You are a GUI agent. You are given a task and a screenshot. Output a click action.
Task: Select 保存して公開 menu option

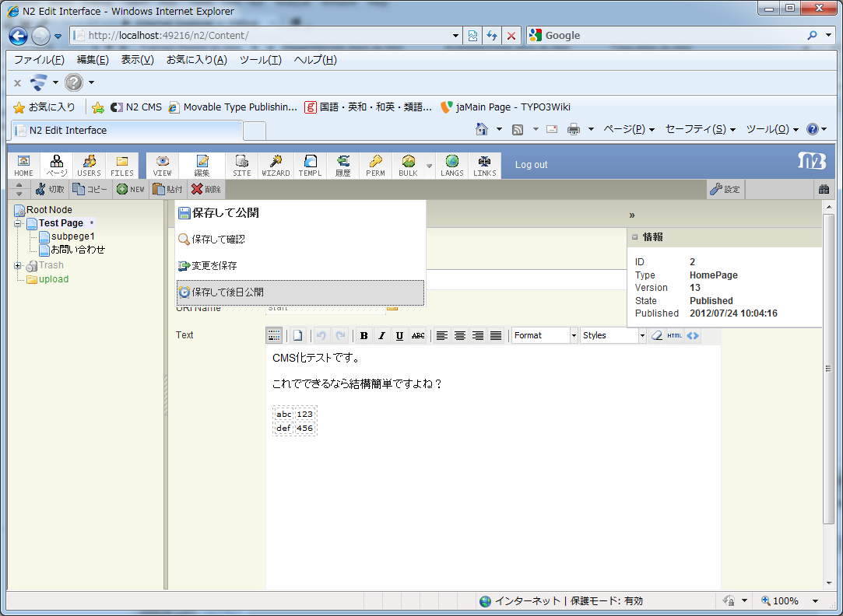(300, 213)
